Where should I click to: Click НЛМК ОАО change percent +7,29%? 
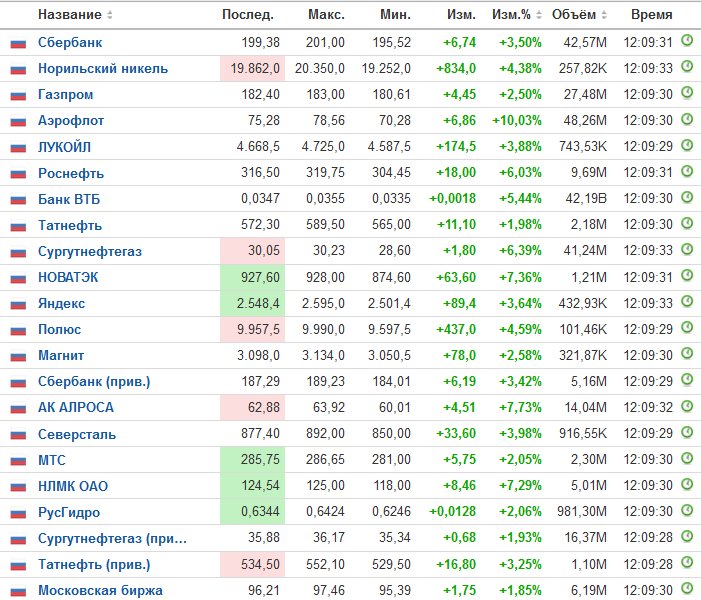(520, 485)
